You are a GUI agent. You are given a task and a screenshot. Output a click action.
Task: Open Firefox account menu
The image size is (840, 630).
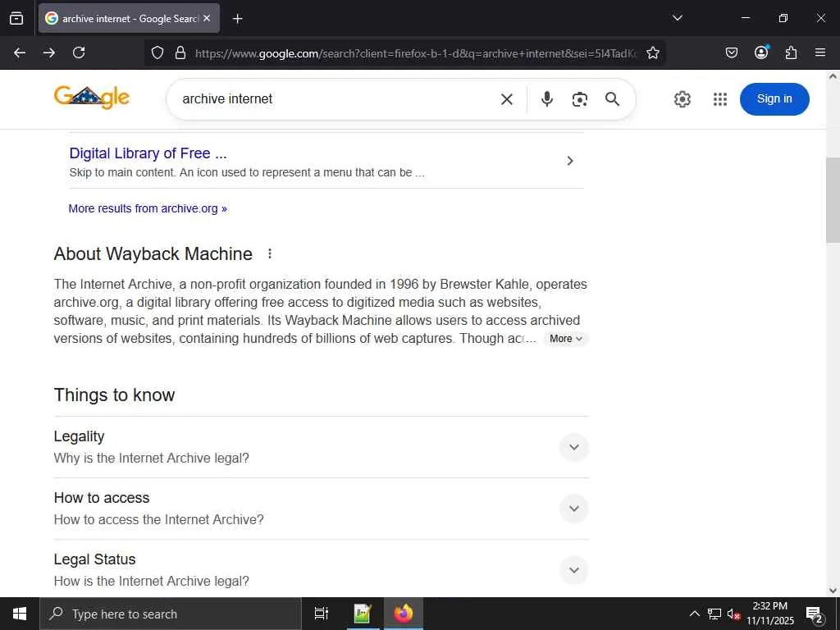pyautogui.click(x=761, y=52)
